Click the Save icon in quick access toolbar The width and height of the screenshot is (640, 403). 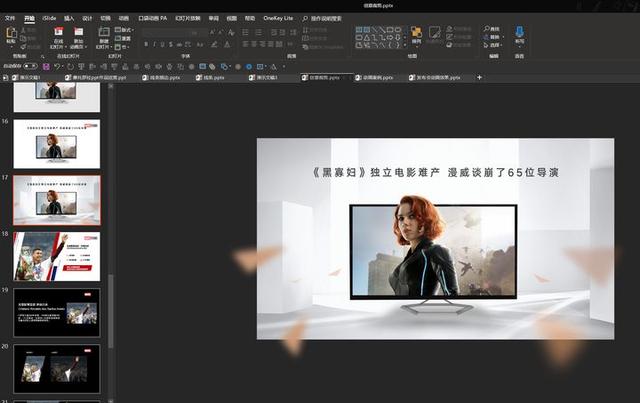click(x=44, y=67)
